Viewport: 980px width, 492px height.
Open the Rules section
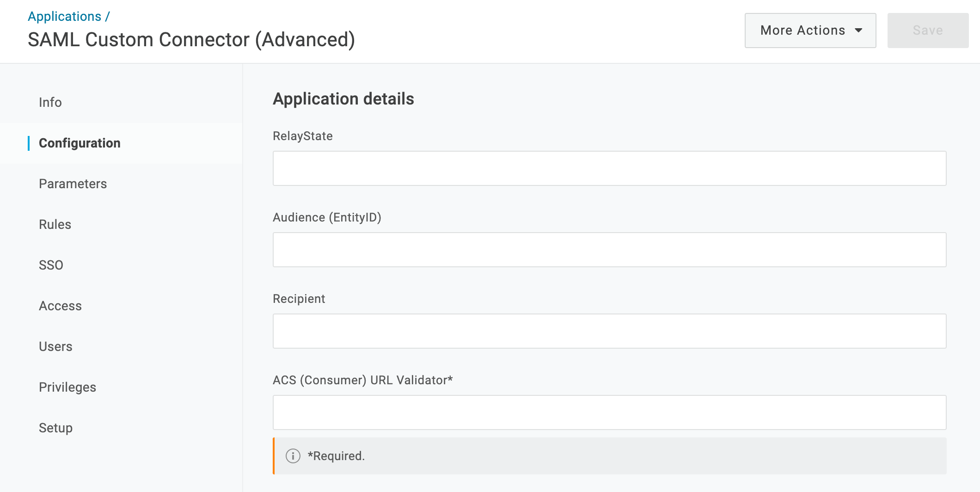coord(55,224)
